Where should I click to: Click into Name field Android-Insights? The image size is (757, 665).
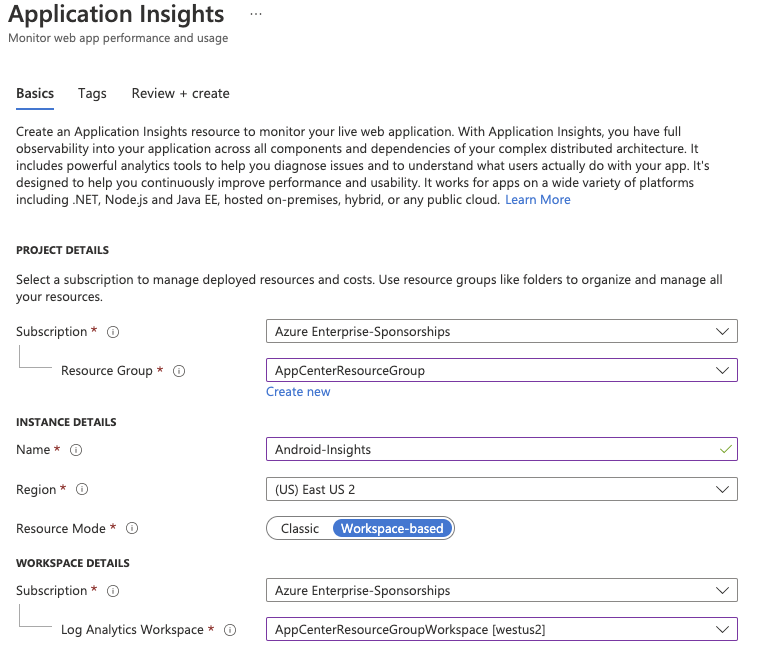click(502, 449)
